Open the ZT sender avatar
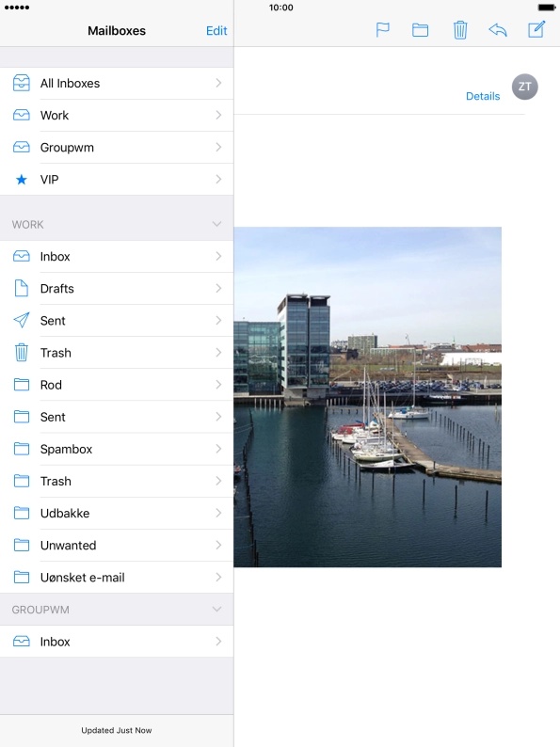 (x=525, y=87)
